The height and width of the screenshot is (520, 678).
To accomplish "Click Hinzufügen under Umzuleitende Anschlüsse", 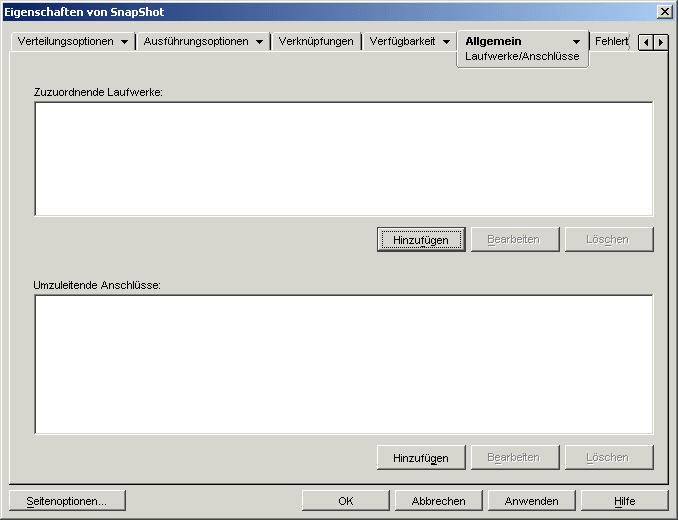I will pyautogui.click(x=421, y=458).
